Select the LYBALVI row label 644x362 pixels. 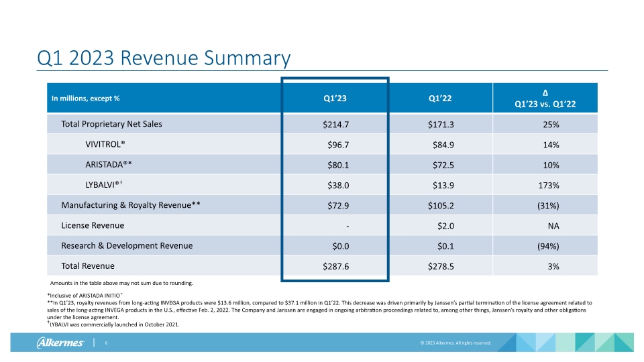point(107,184)
